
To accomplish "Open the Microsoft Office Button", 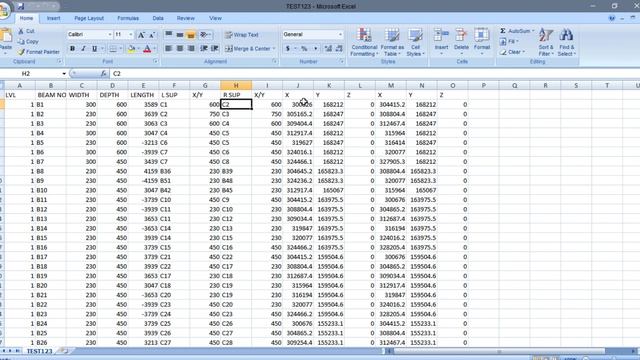I will pos(4,10).
